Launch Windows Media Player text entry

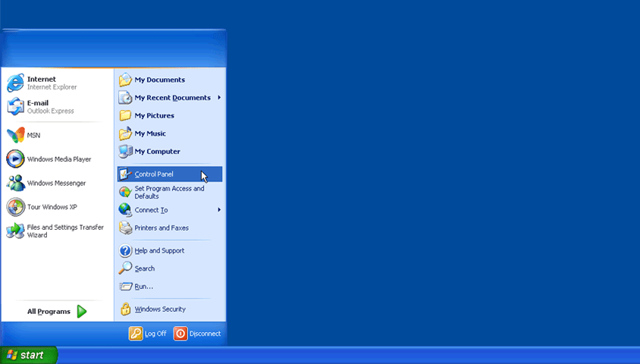pos(59,159)
